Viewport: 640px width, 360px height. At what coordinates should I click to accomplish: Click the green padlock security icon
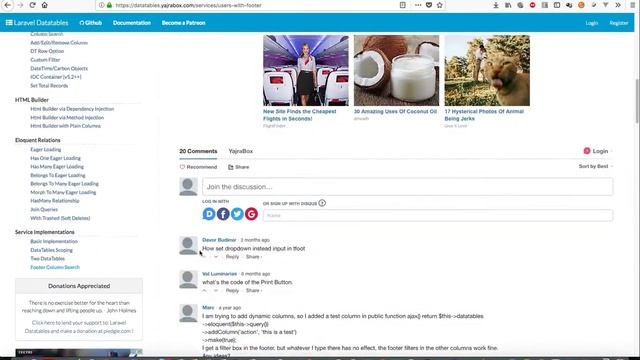tap(109, 5)
